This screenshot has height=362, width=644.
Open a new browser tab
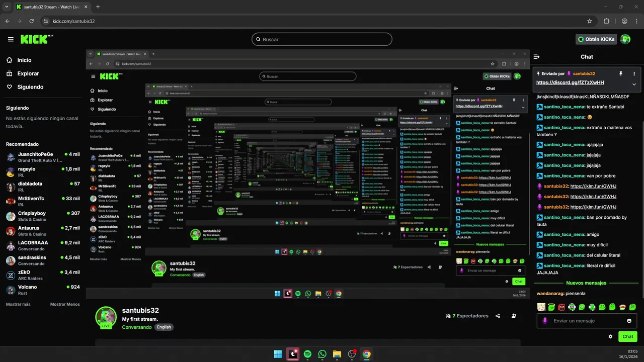point(98,7)
